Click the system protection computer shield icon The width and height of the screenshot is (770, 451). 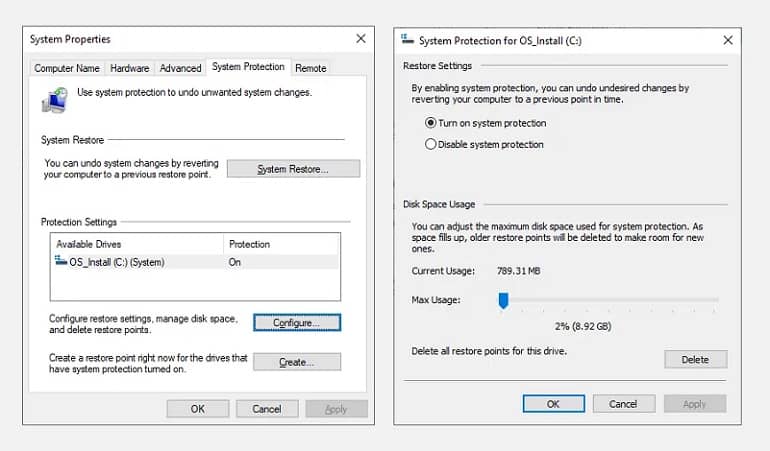point(55,100)
